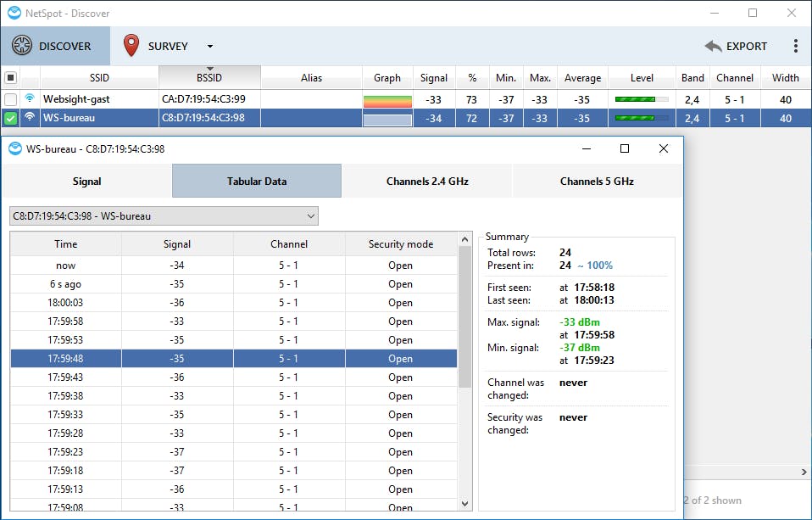Viewport: 812px width, 520px height.
Task: Click the Wi-Fi icon for WS-bureau
Action: point(30,117)
